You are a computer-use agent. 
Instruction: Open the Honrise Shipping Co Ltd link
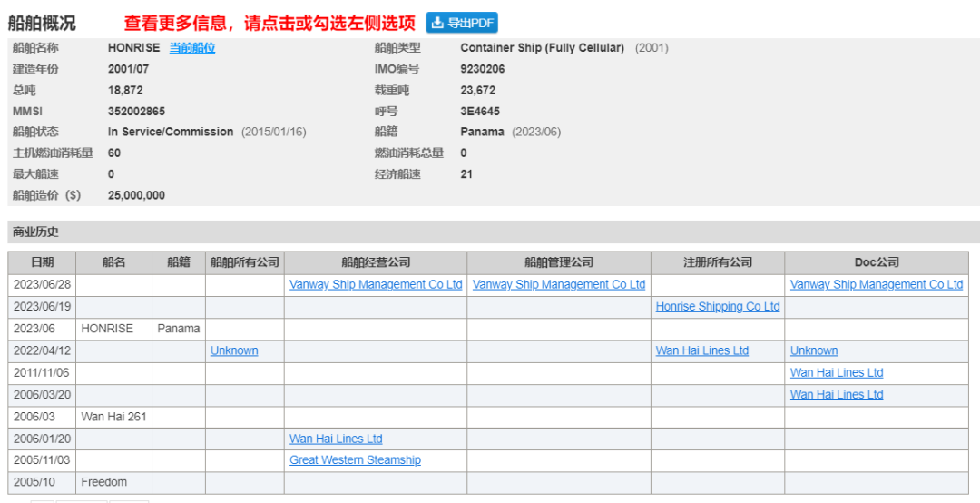(718, 307)
